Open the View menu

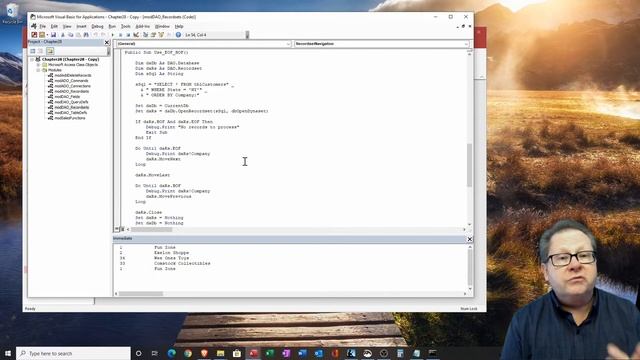pos(67,27)
